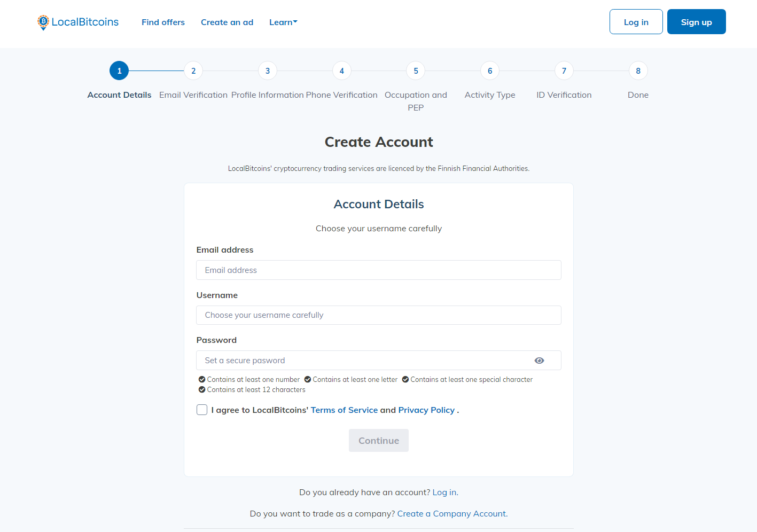Viewport: 757px width, 532px height.
Task: Click the 'Profile Information' step label
Action: click(268, 95)
